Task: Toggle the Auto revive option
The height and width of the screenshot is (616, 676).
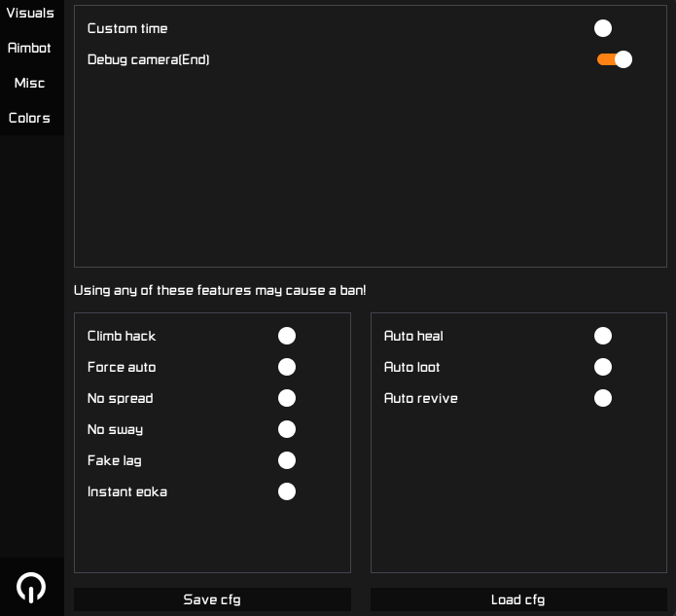Action: (x=603, y=398)
